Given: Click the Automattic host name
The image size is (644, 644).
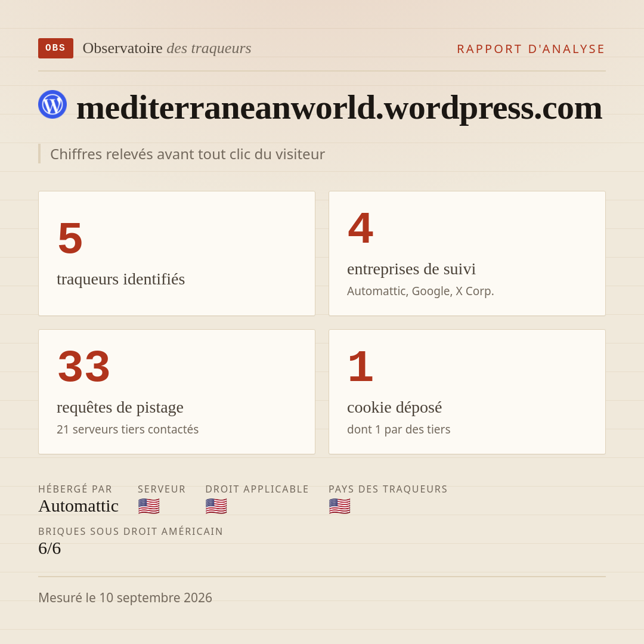Looking at the screenshot, I should [x=79, y=506].
